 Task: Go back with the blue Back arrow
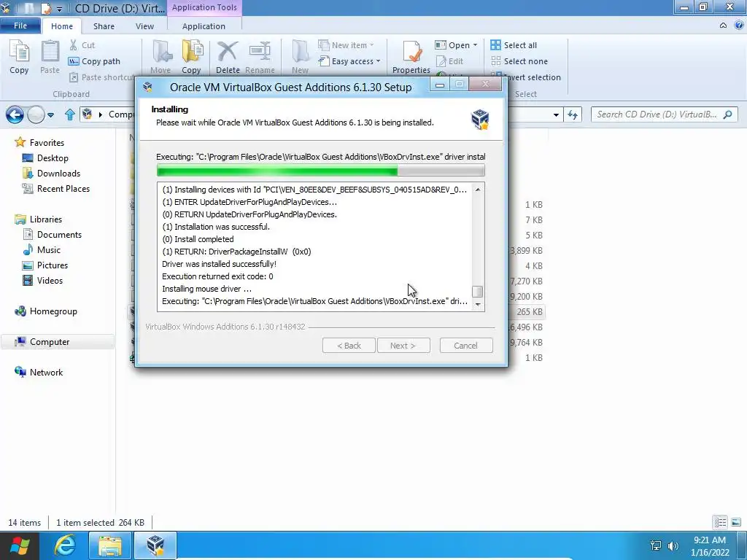[x=15, y=114]
